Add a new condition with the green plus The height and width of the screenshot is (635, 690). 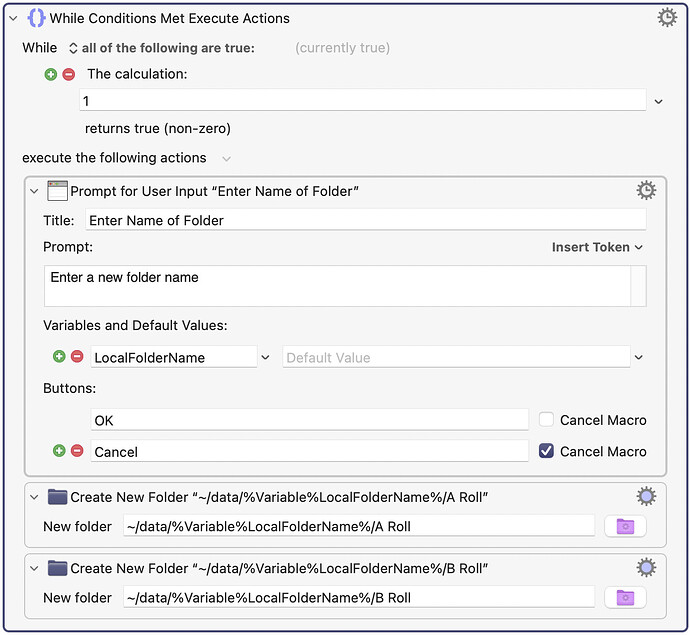(51, 74)
